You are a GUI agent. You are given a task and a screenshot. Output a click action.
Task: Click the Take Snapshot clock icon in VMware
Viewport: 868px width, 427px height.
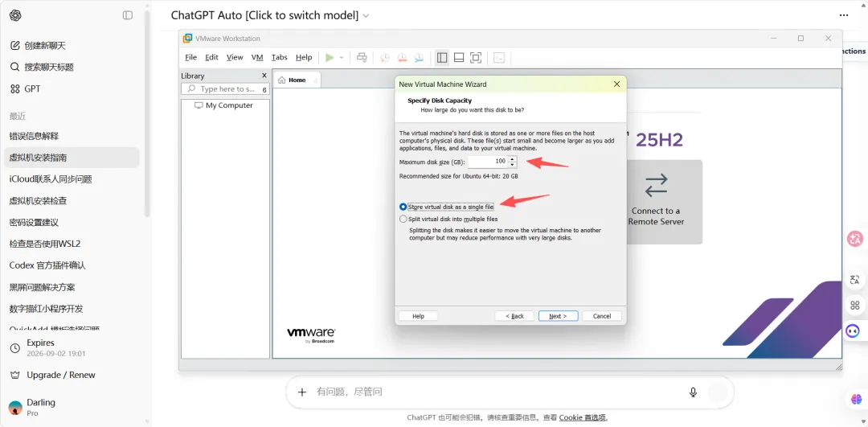pos(385,58)
